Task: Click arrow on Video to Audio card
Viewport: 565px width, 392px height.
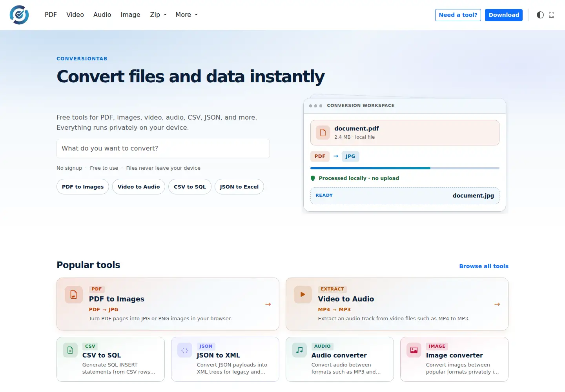Action: pyautogui.click(x=497, y=304)
